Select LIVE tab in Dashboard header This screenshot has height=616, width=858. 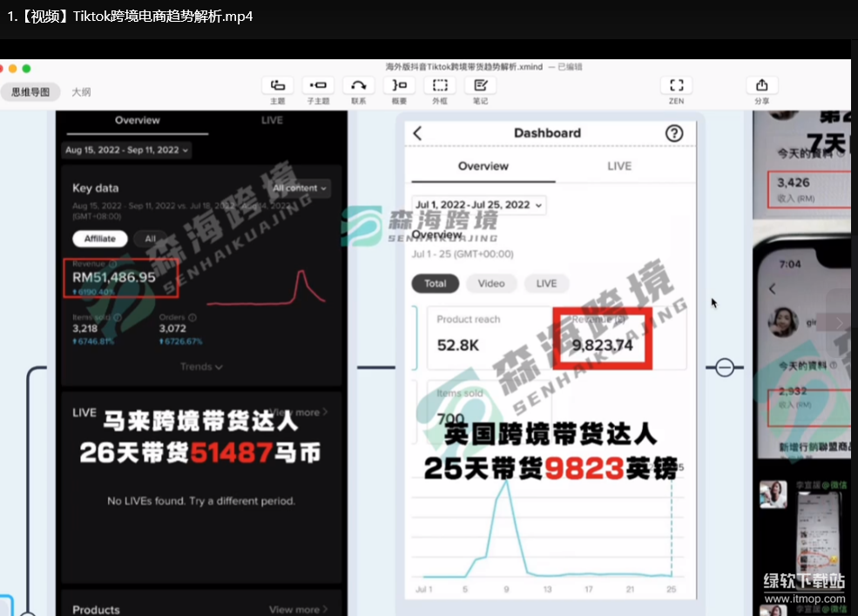pyautogui.click(x=619, y=166)
